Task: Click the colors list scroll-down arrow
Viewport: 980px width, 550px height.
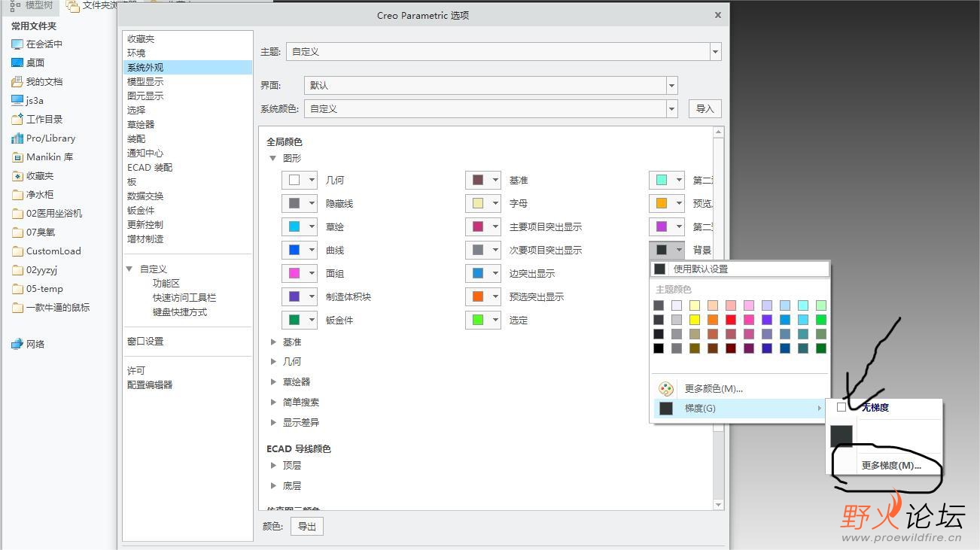Action: coord(718,505)
